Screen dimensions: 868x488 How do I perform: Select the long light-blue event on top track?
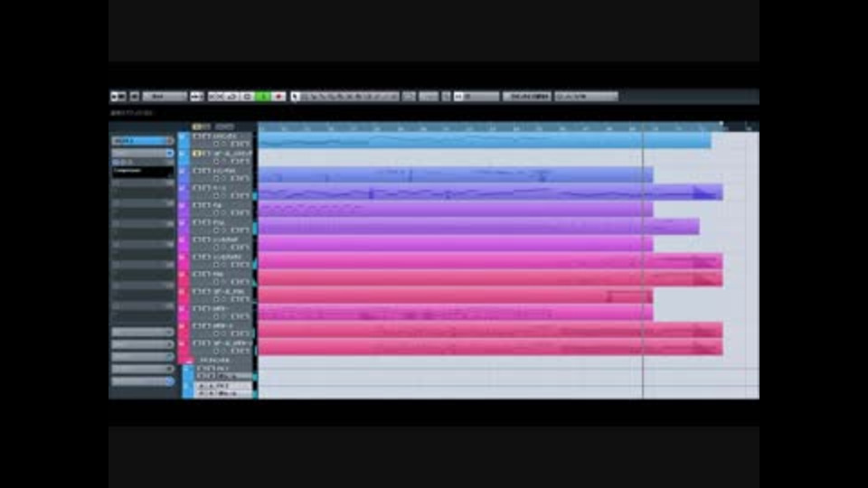click(x=485, y=141)
